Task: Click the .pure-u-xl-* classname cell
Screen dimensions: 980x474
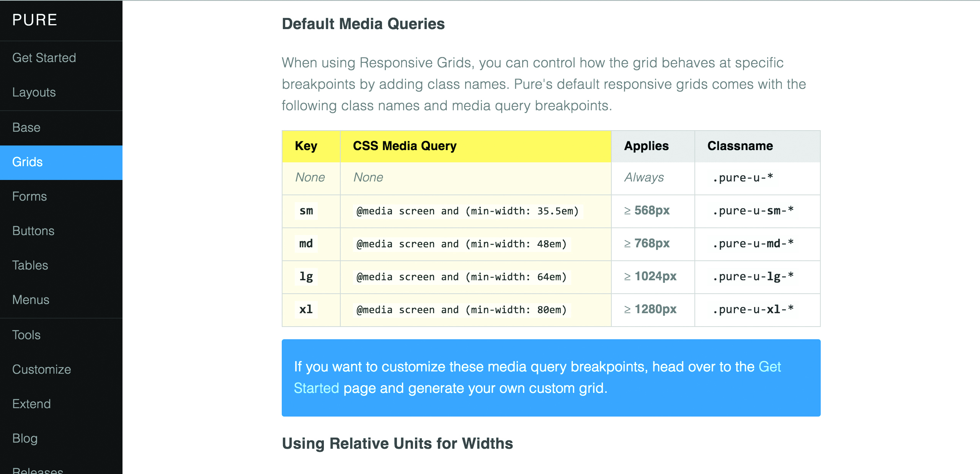Action: click(x=753, y=309)
